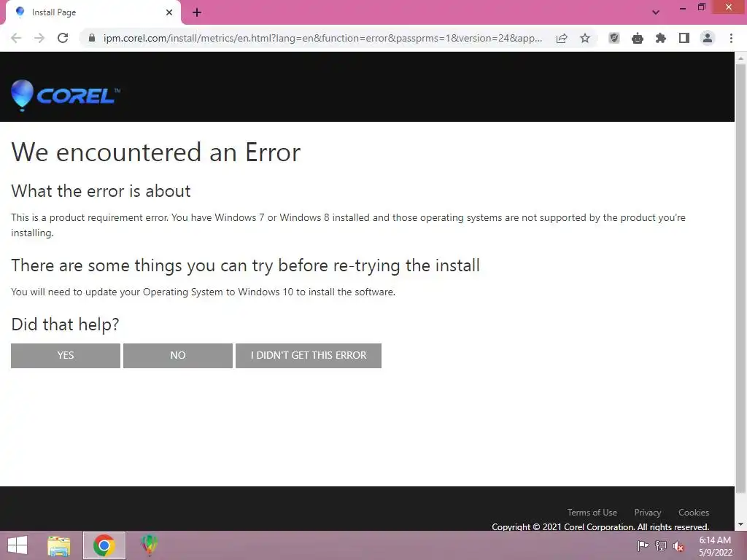Click the Action Center flag tray icon
The image size is (747, 560).
click(643, 545)
